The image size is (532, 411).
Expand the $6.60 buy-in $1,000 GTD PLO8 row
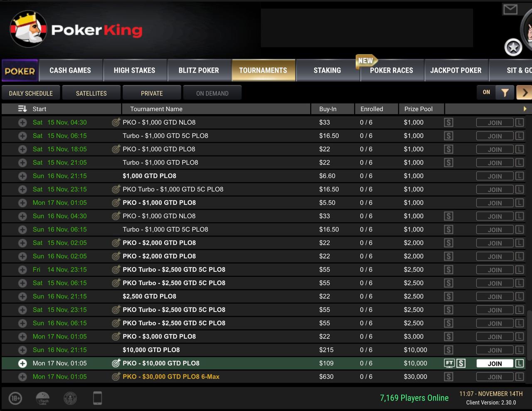pos(22,176)
